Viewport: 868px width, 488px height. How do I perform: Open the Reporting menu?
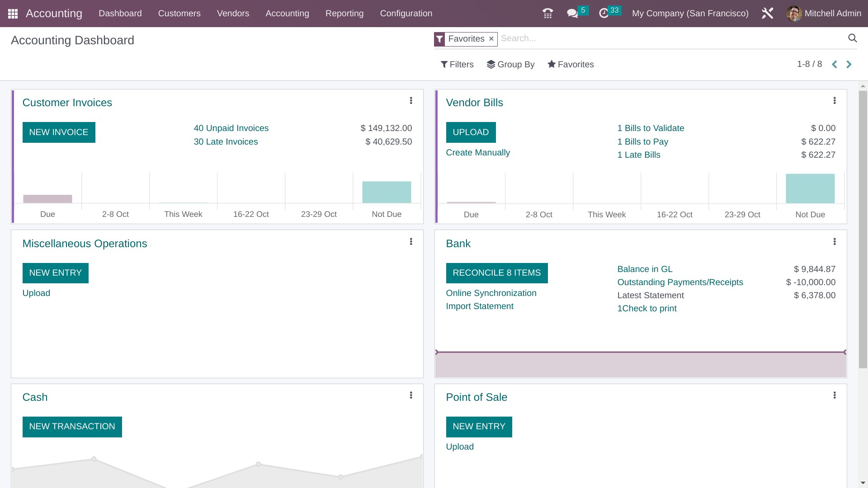(344, 14)
